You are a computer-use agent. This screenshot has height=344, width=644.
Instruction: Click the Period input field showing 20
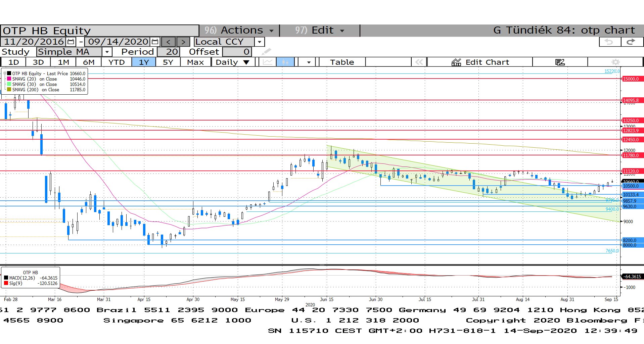(169, 52)
